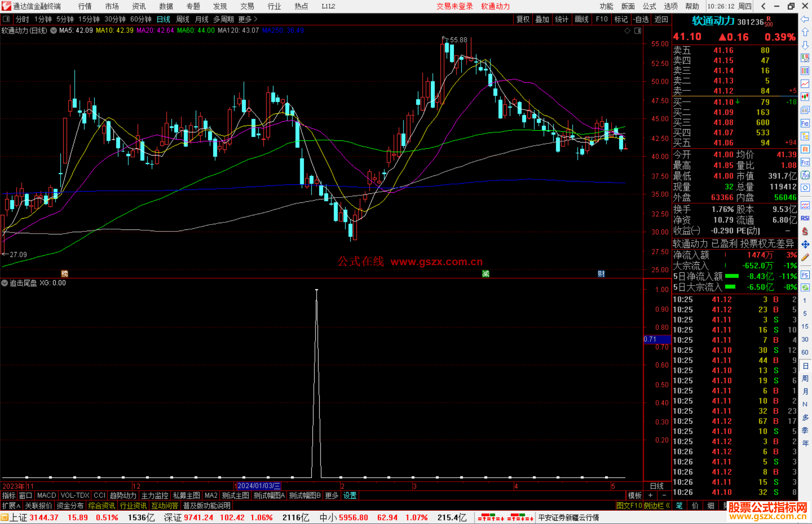The width and height of the screenshot is (812, 524).
Task: Expand the 扩展 panel at bottom left
Action: (11, 506)
